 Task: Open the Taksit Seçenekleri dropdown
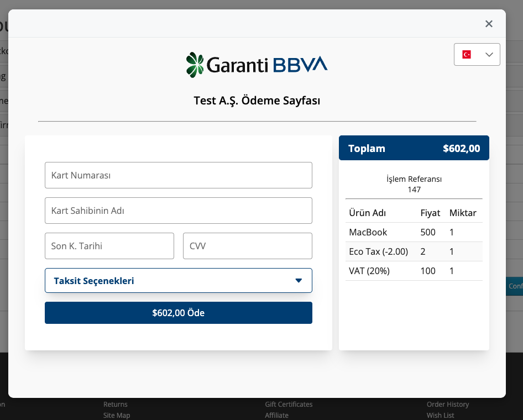[x=178, y=281]
